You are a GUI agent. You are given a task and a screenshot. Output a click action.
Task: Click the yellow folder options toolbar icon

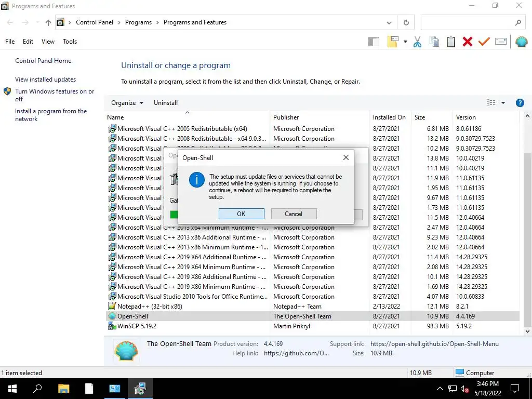click(x=393, y=42)
